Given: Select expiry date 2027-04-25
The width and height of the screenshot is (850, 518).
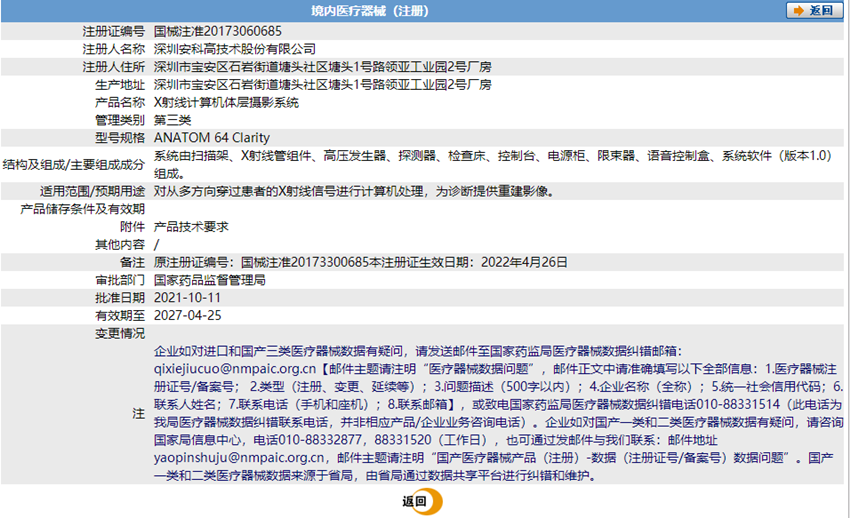Looking at the screenshot, I should [188, 315].
